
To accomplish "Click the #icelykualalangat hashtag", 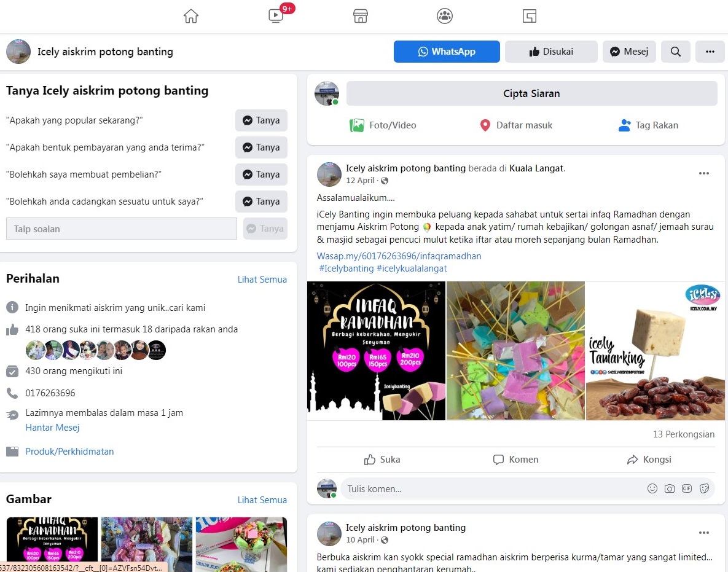I will (x=412, y=268).
